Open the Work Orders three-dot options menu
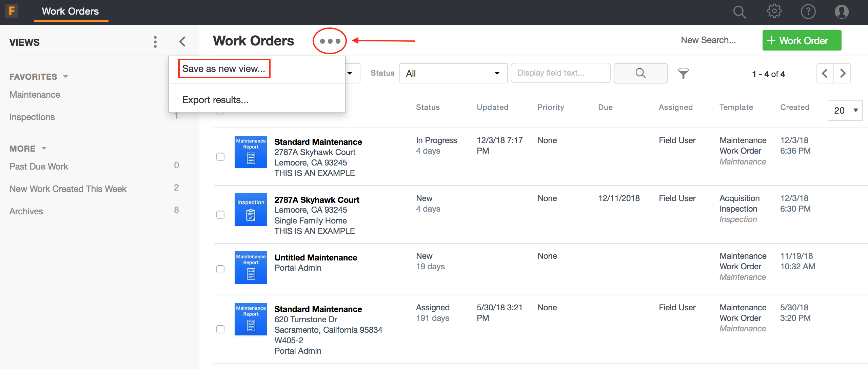Viewport: 868px width, 369px height. pos(330,41)
